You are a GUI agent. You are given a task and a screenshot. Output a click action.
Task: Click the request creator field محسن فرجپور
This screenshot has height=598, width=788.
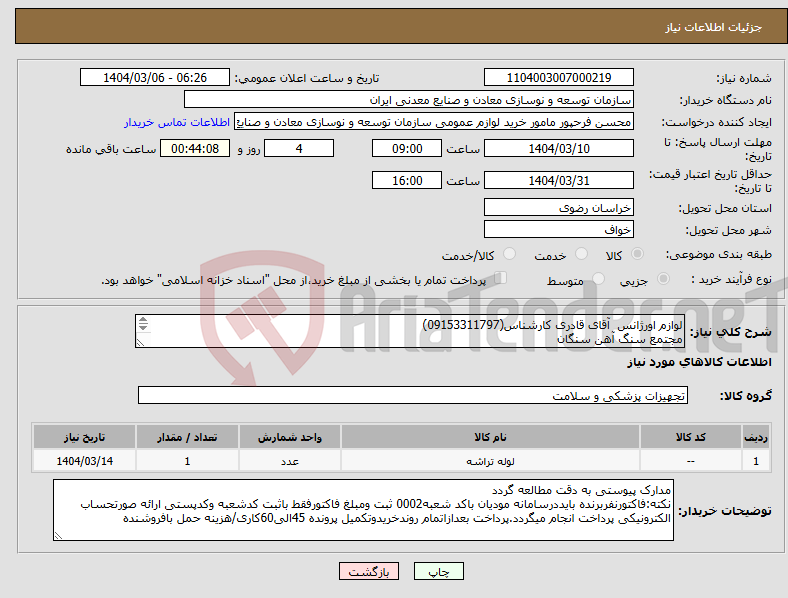click(x=434, y=122)
